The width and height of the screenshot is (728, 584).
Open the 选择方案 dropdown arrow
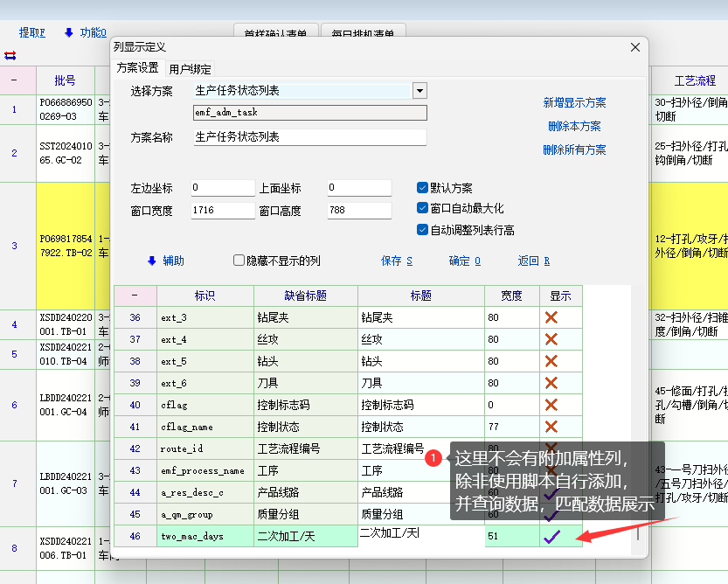point(419,91)
